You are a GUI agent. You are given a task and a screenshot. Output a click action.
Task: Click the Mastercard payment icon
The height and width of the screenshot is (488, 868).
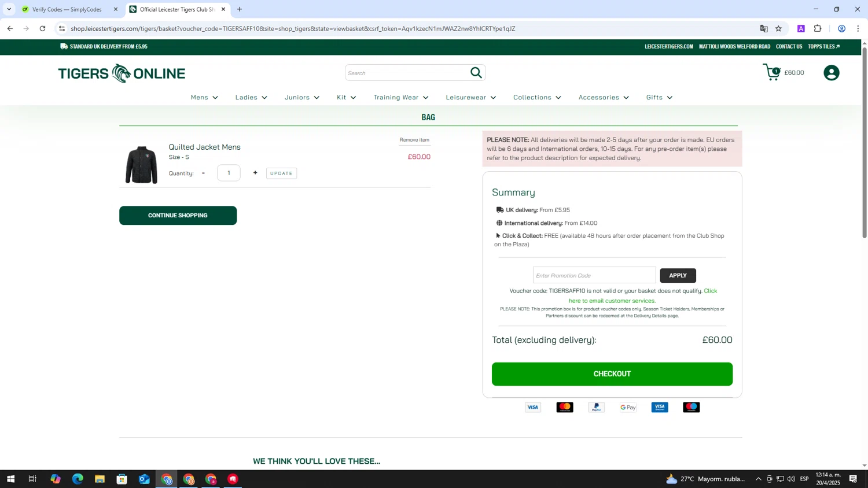(564, 407)
